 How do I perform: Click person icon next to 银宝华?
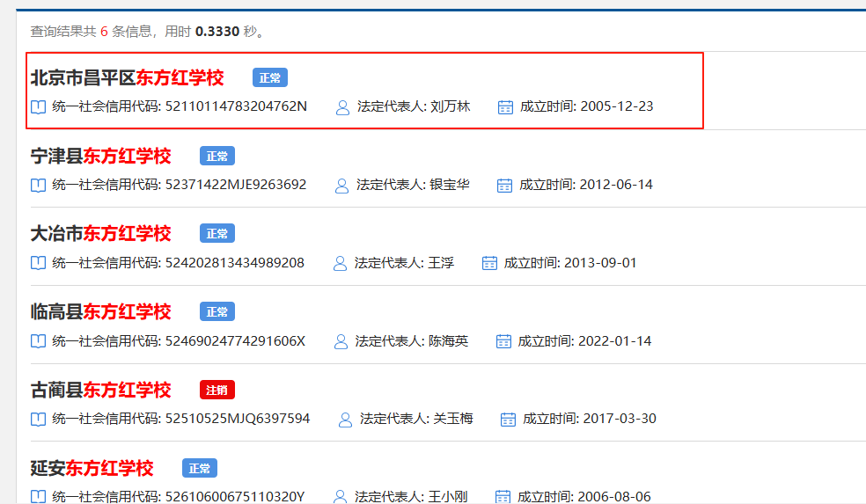pyautogui.click(x=342, y=186)
